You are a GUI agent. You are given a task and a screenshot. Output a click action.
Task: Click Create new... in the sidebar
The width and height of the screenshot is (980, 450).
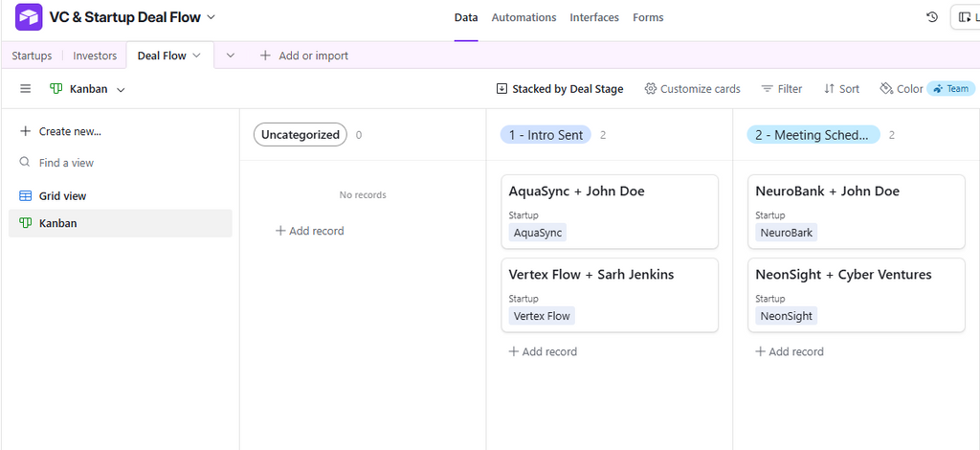pyautogui.click(x=60, y=131)
